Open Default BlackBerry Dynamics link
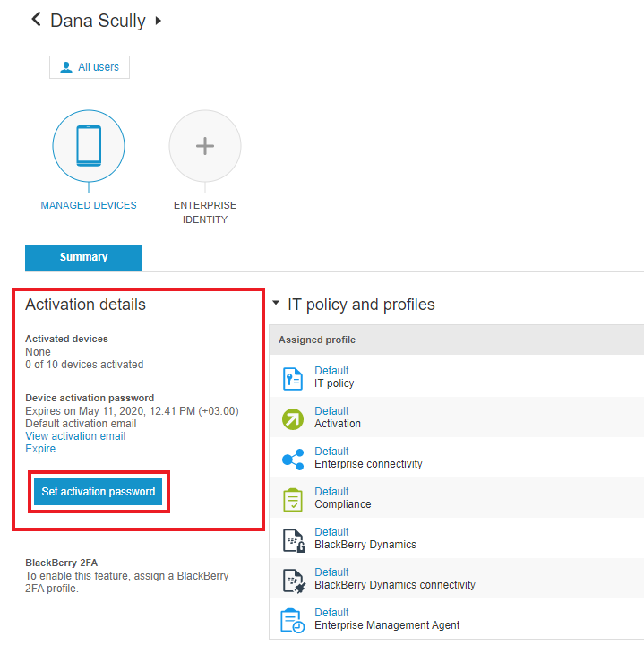644x645 pixels. pyautogui.click(x=331, y=532)
